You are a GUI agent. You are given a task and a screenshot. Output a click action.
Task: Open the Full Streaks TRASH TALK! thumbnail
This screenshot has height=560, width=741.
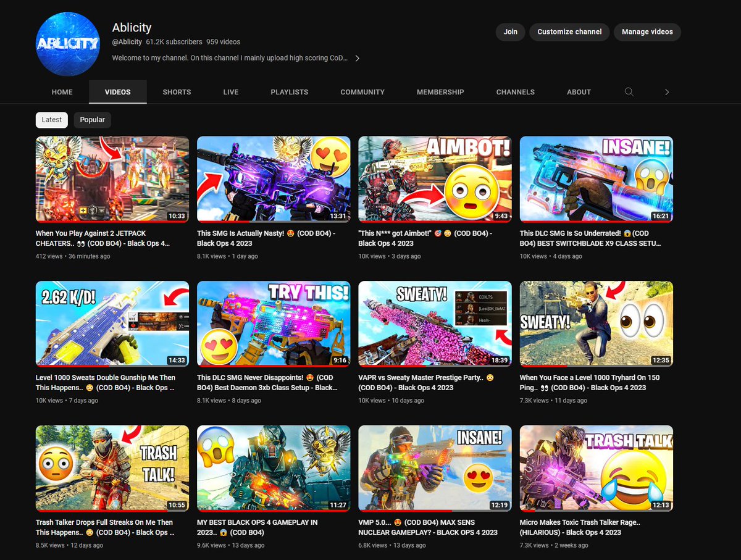pos(112,469)
